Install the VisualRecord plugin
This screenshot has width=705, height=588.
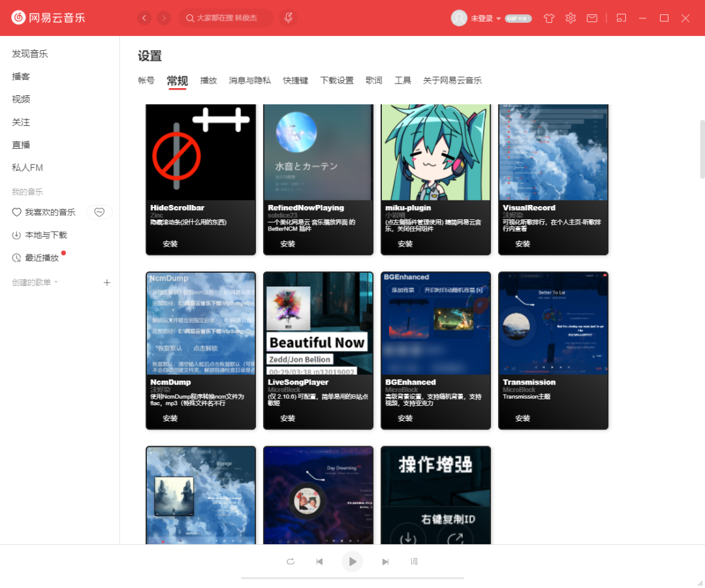[522, 244]
